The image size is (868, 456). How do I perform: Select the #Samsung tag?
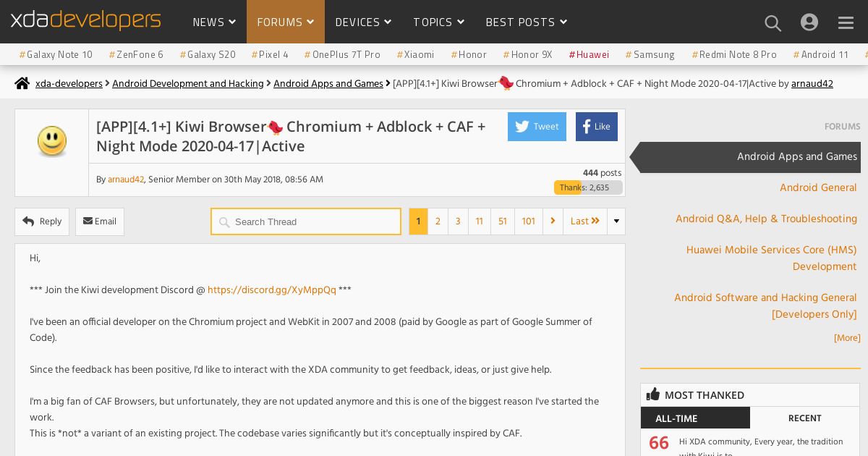(650, 54)
